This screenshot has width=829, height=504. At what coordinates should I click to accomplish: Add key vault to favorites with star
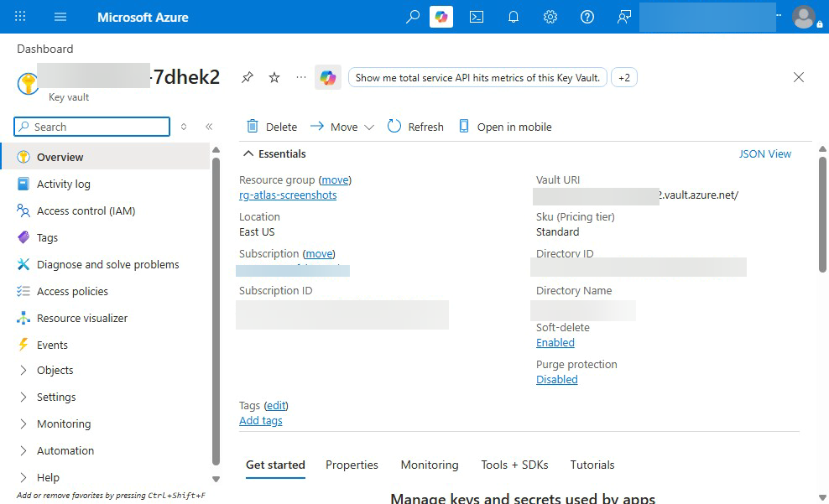tap(274, 78)
